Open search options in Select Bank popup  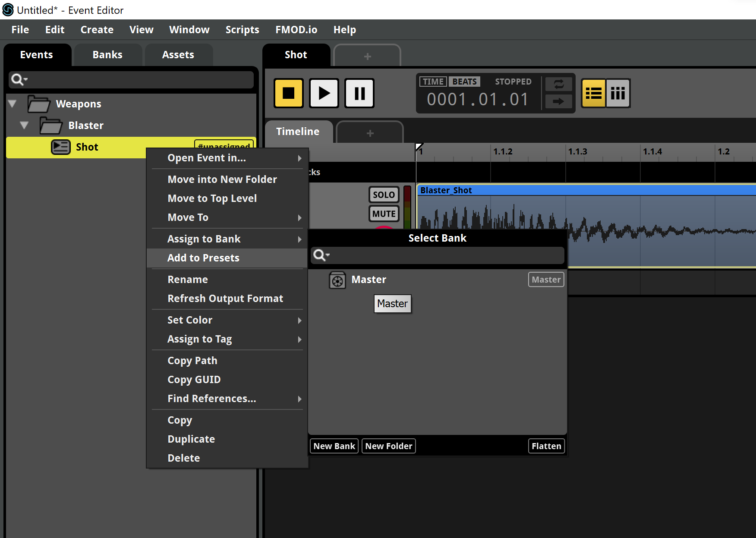(321, 255)
